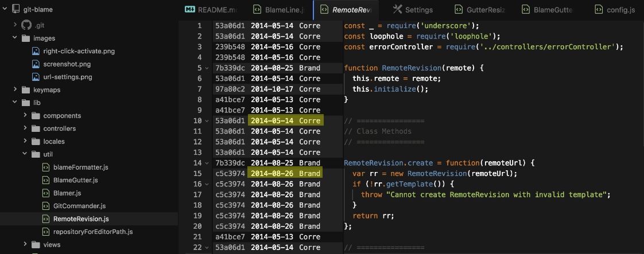Switch to the BlameGutter tab
The image size is (644, 254).
pos(548,9)
